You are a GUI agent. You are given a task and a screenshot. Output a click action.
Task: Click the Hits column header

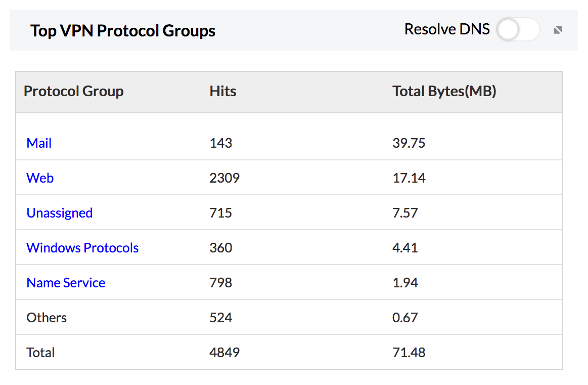(x=223, y=92)
